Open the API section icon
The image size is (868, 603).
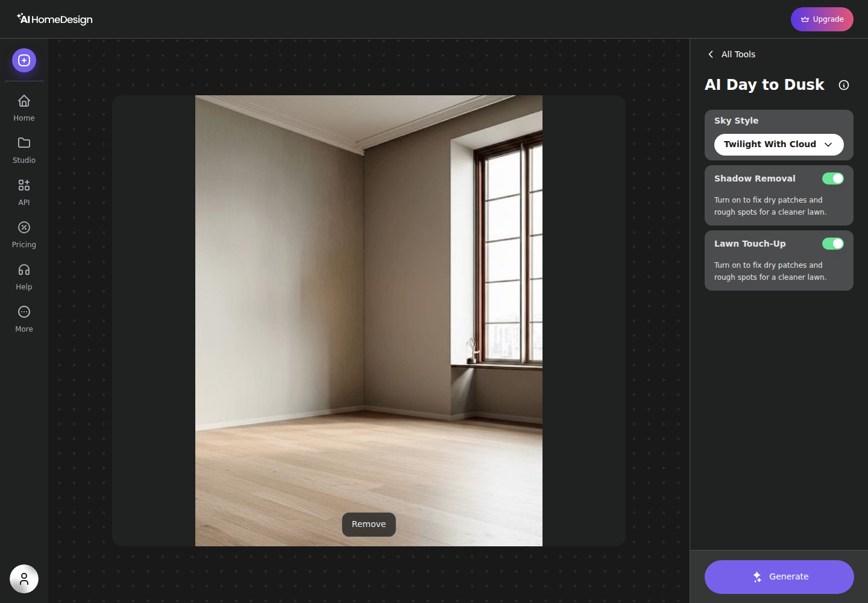click(x=24, y=185)
